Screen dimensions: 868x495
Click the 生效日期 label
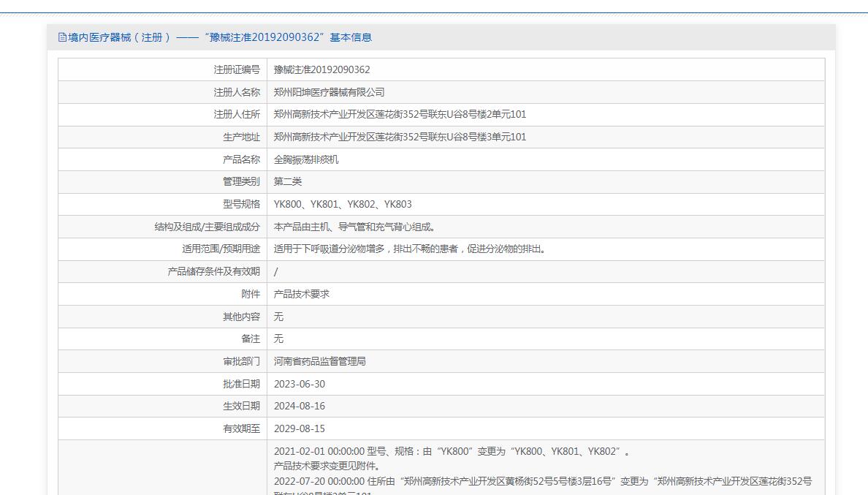click(x=241, y=407)
